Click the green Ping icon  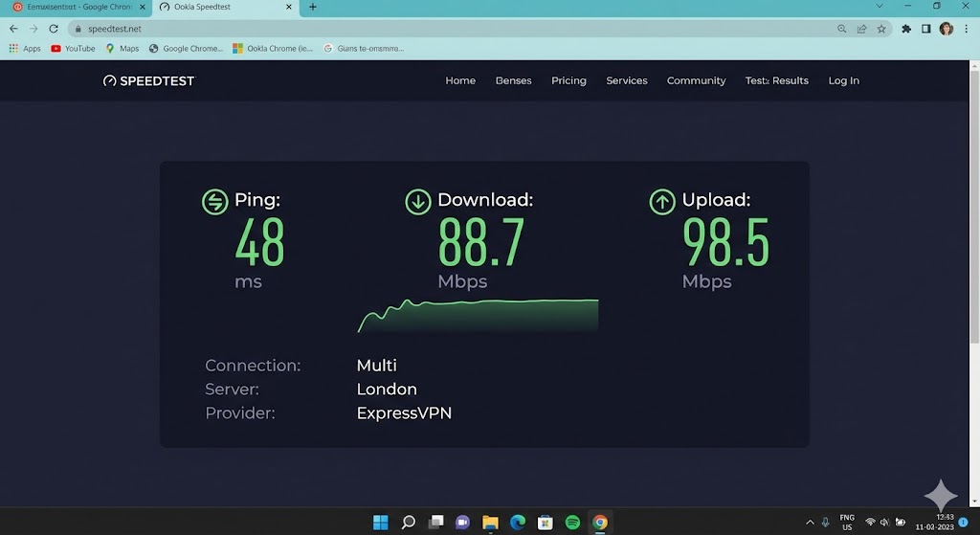(x=215, y=202)
